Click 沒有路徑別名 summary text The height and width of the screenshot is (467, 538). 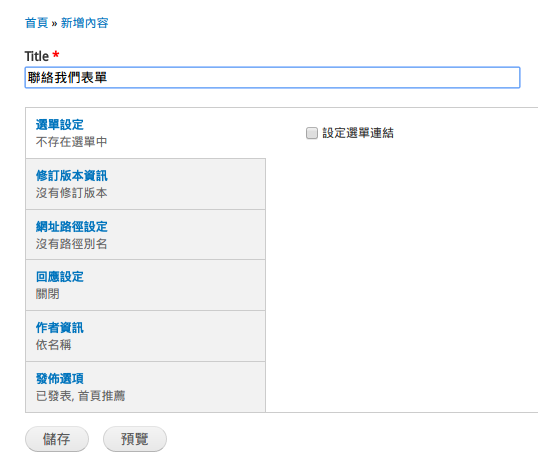coord(71,244)
